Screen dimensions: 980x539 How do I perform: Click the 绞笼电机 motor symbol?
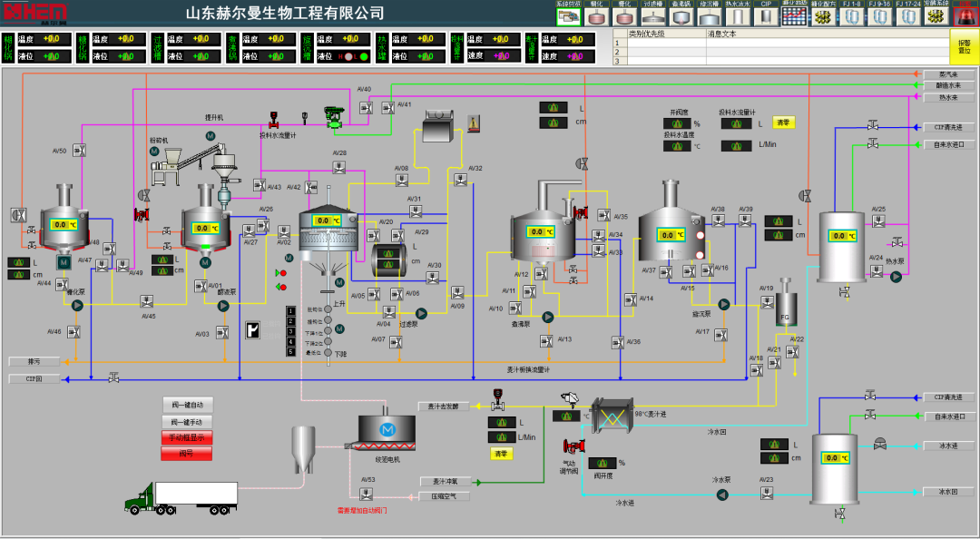coord(387,429)
